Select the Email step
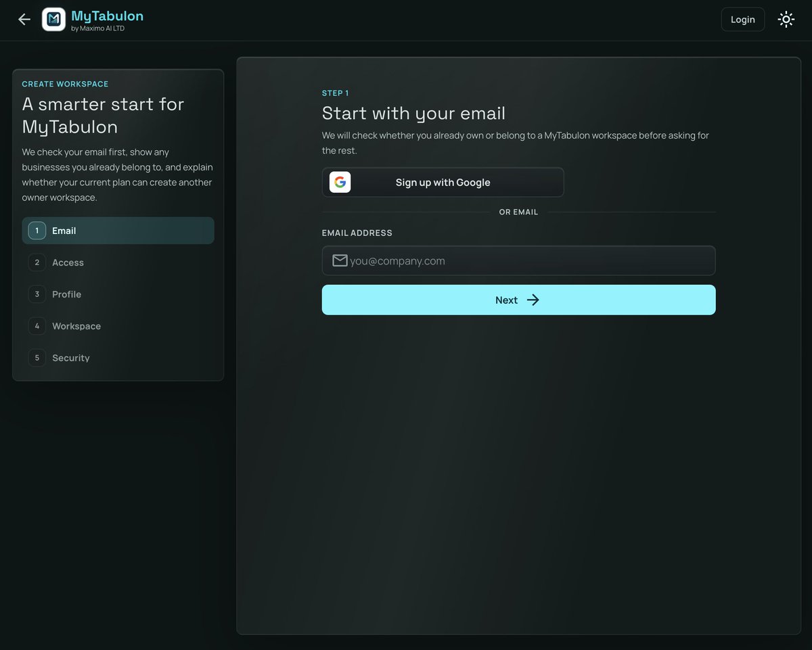 118,231
